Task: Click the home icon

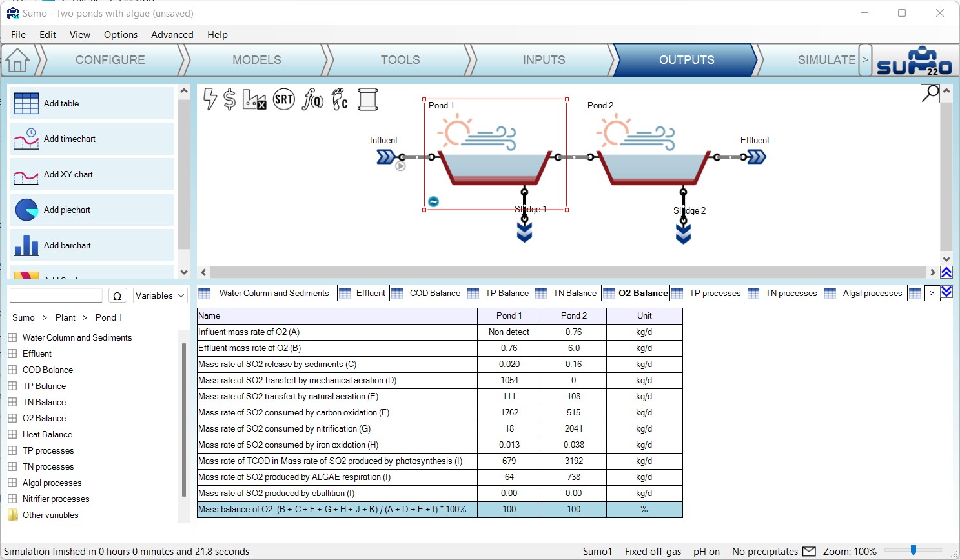Action: click(17, 60)
